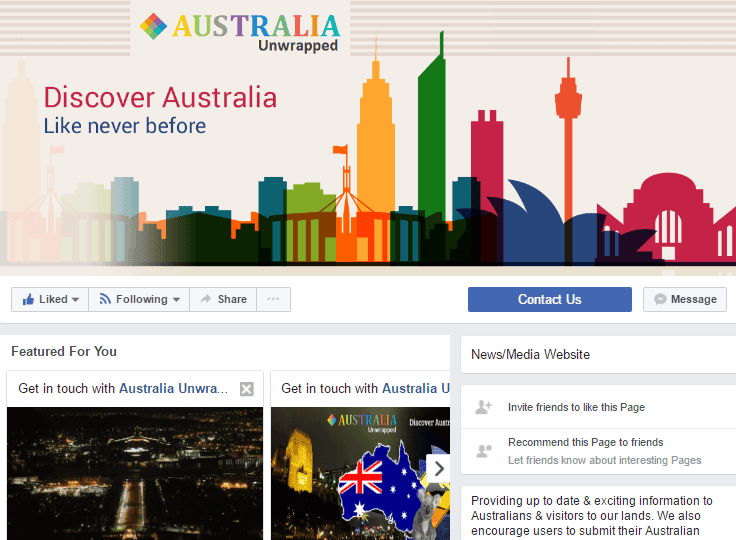Click Let friends know about interesting Pages

[605, 460]
